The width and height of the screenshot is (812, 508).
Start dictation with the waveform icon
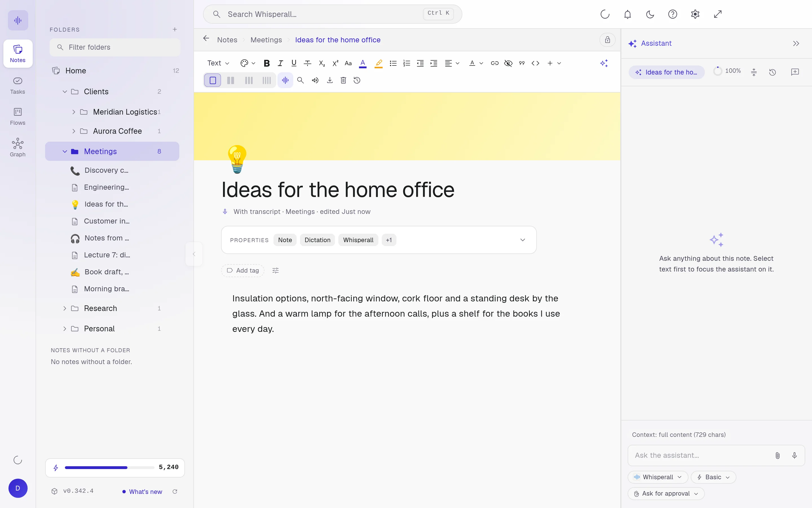(x=285, y=80)
